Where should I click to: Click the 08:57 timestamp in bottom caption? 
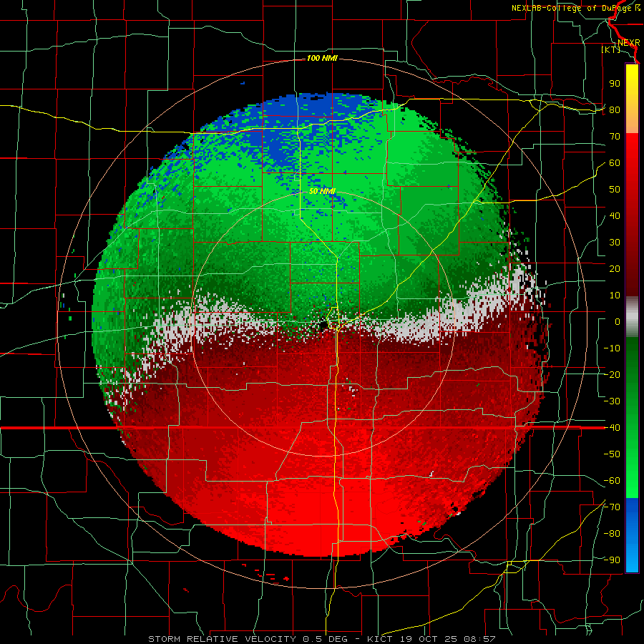(479, 639)
